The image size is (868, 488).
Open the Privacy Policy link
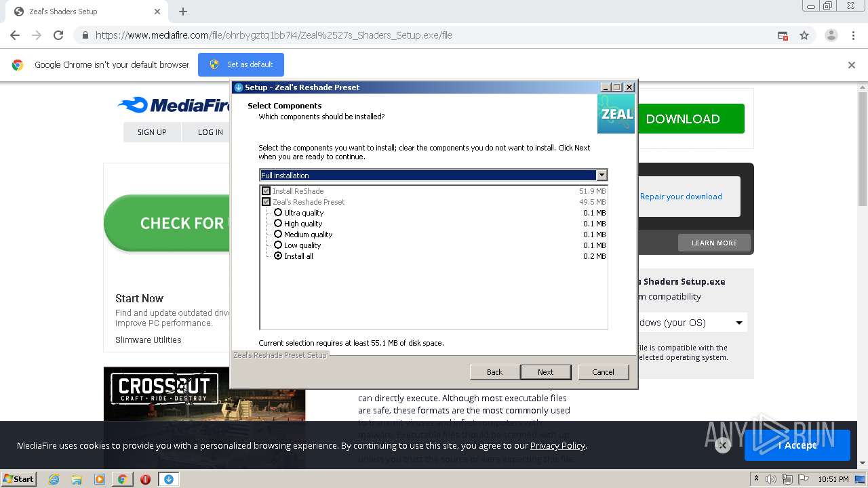tap(557, 445)
